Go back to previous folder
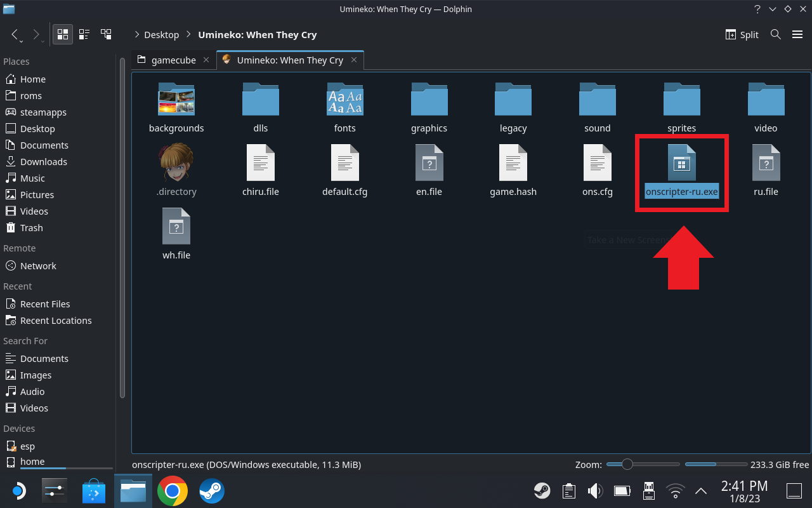The image size is (812, 508). coord(15,34)
